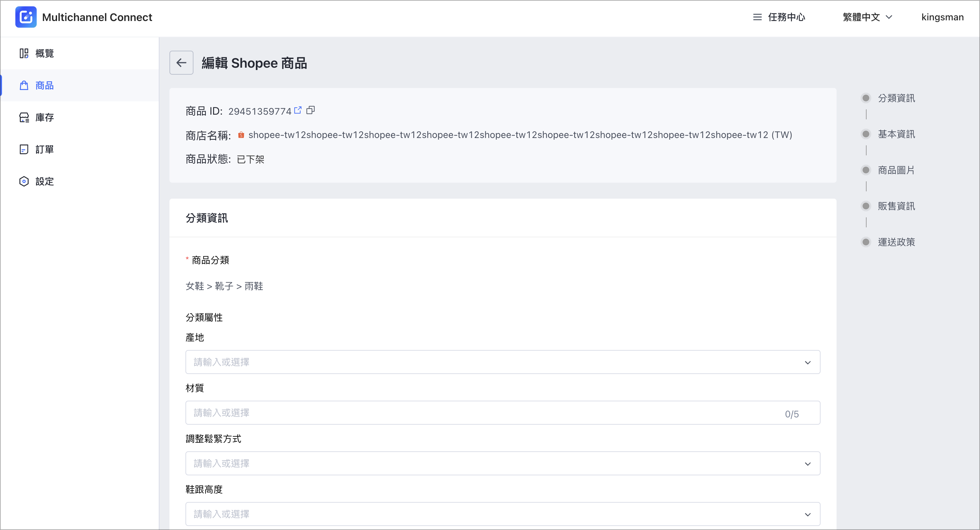Open the 鞋跟高度 dropdown

point(503,514)
